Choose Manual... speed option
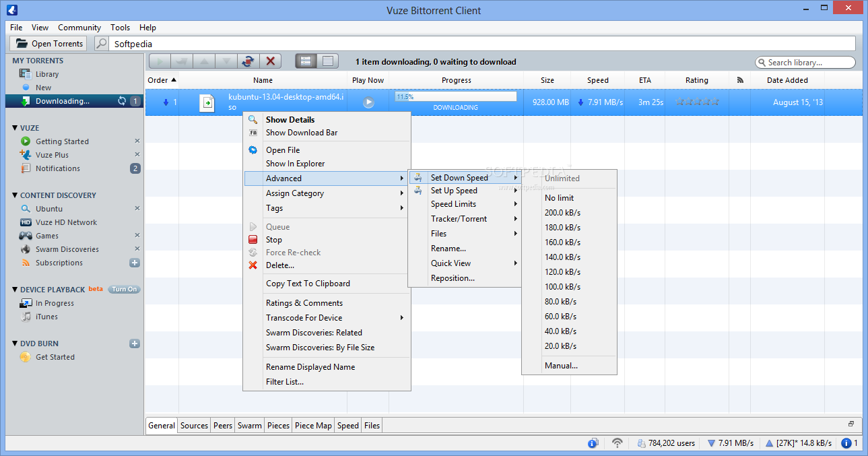This screenshot has width=868, height=456. coord(569,366)
